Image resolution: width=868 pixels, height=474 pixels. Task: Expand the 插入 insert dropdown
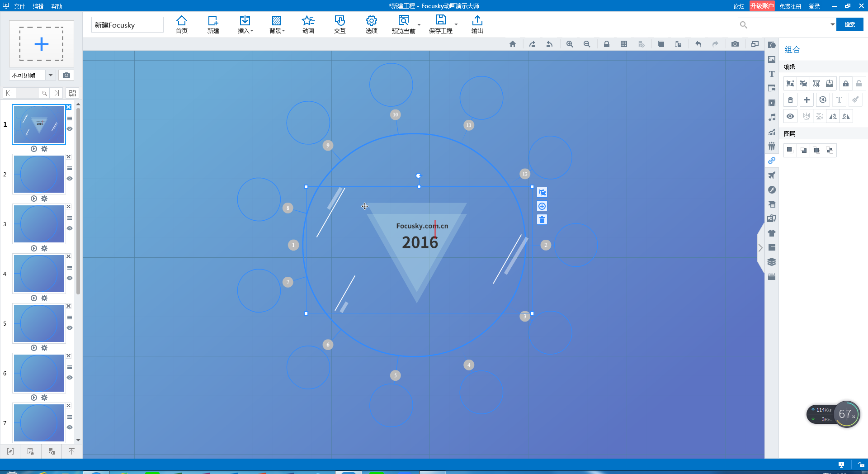click(x=252, y=31)
